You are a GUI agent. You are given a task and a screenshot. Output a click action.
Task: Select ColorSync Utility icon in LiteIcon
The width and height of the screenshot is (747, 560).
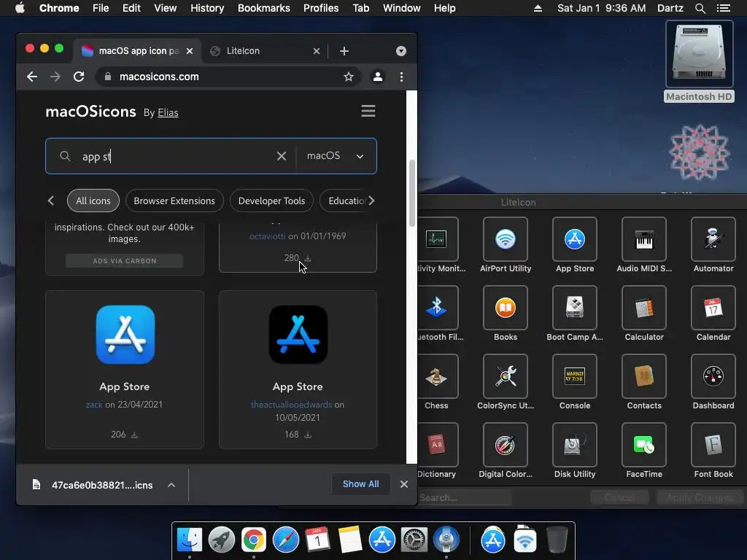pyautogui.click(x=505, y=376)
